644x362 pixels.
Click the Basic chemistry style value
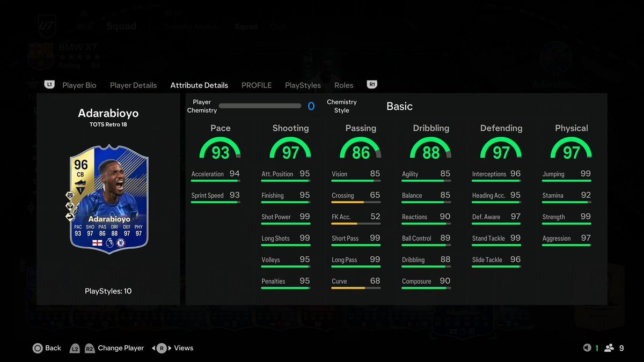click(x=399, y=106)
